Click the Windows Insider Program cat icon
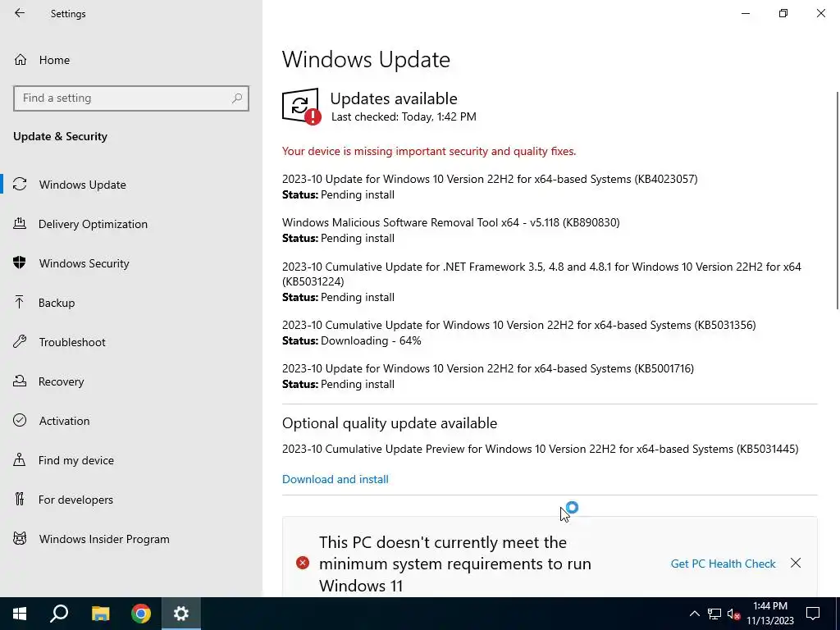The image size is (840, 630). pyautogui.click(x=20, y=539)
